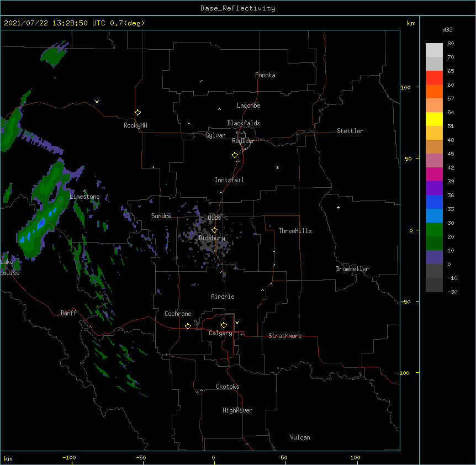Click the yellow diamond marker below Cochrane

coord(188,326)
